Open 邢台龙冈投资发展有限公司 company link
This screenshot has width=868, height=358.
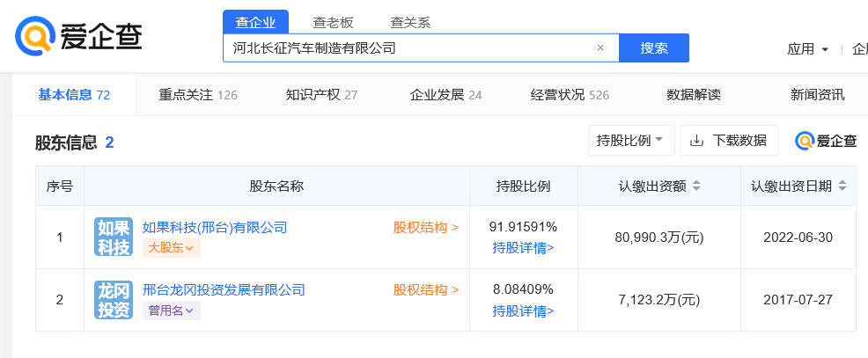[x=224, y=290]
